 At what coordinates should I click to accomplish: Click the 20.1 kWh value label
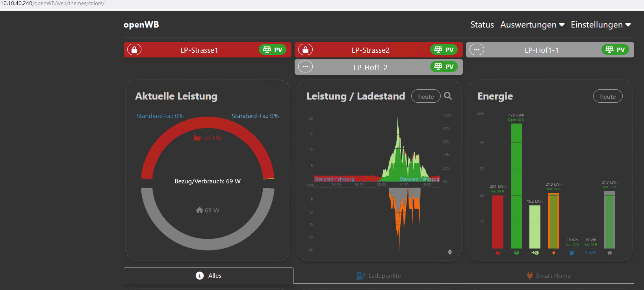point(498,187)
